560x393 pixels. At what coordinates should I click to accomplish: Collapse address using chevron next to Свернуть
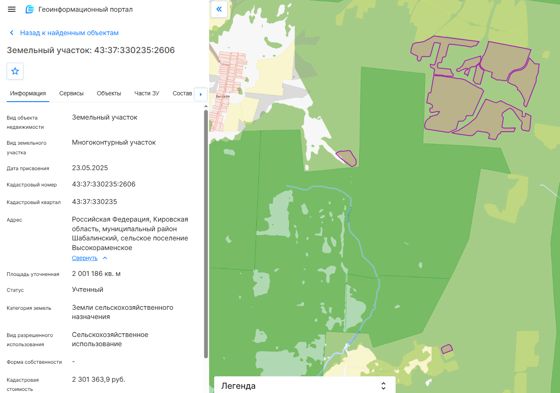point(105,258)
